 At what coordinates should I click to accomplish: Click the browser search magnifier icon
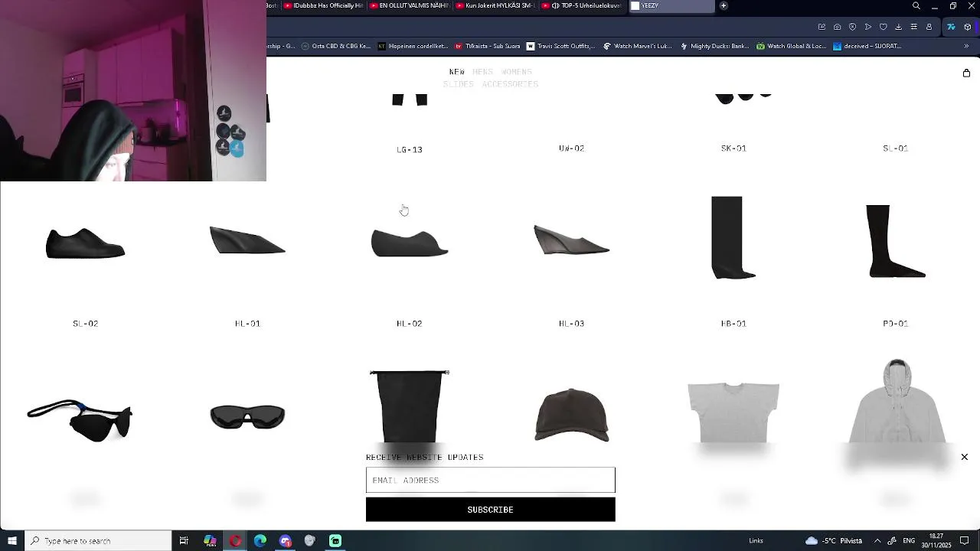(x=916, y=6)
